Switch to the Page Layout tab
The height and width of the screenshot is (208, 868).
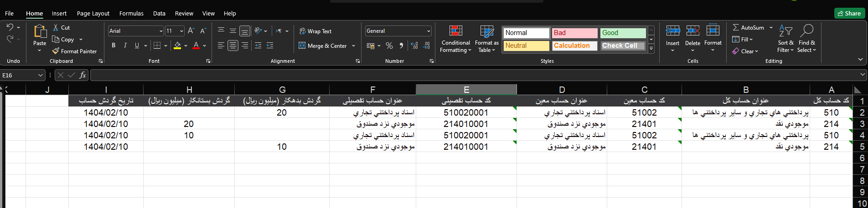pyautogui.click(x=93, y=13)
